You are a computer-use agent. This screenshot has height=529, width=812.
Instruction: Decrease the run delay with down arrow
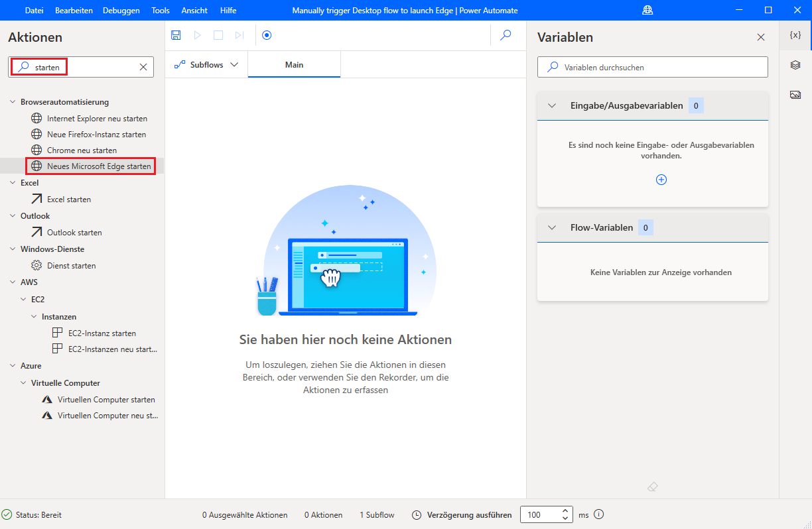point(565,518)
